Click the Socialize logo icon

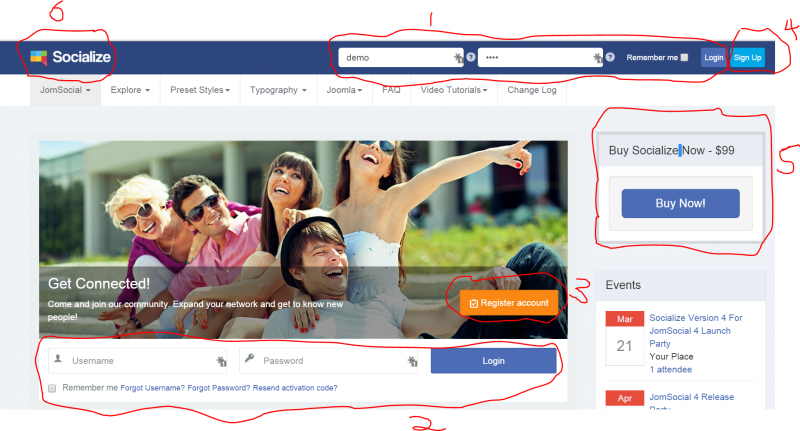point(38,57)
